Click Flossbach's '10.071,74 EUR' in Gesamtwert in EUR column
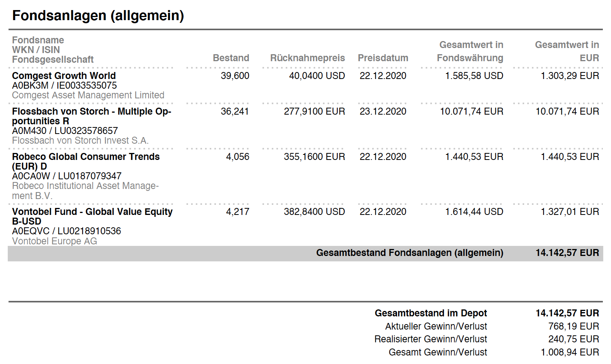Image resolution: width=611 pixels, height=364 pixels. coord(568,112)
